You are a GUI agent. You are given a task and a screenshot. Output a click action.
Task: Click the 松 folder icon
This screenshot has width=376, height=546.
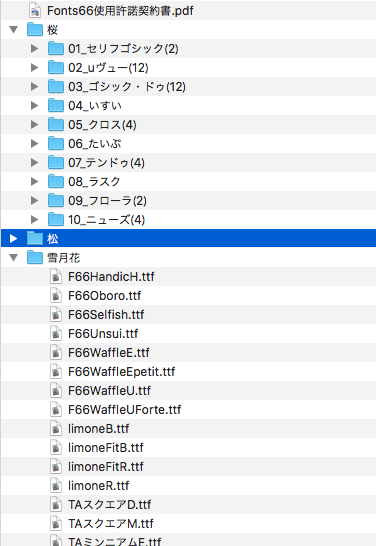point(35,239)
